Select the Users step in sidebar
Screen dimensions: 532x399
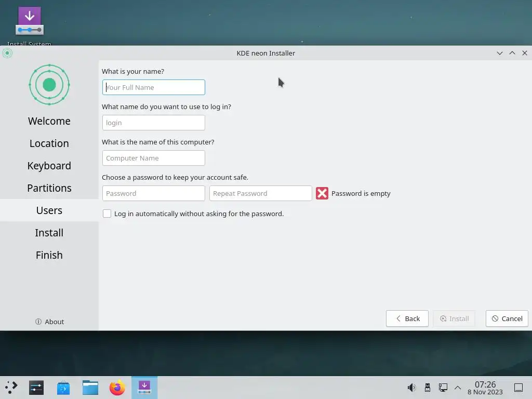49,210
